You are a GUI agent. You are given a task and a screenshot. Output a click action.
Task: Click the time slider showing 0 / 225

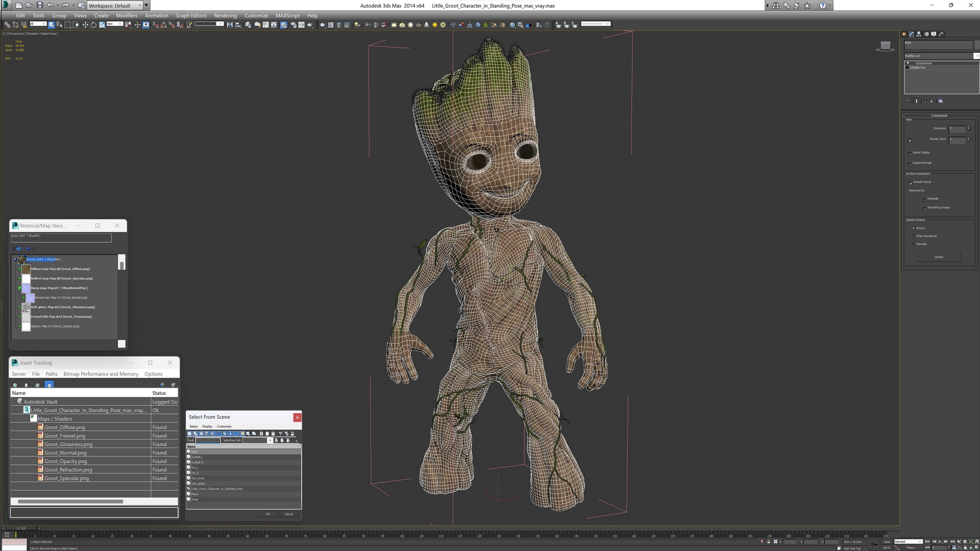point(21,528)
